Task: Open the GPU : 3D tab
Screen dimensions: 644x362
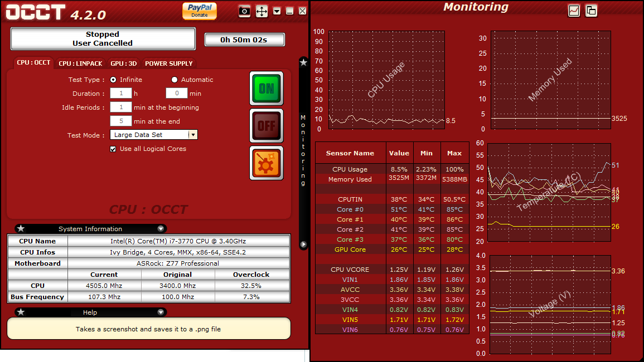Action: coord(124,63)
